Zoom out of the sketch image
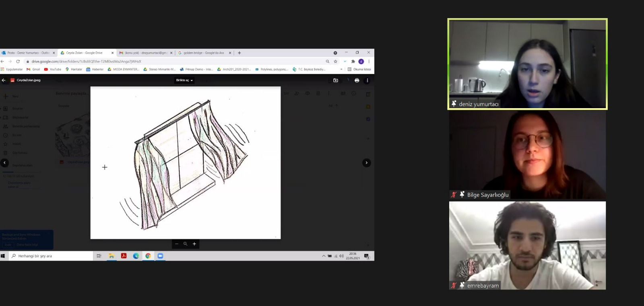This screenshot has height=306, width=644. tap(176, 244)
